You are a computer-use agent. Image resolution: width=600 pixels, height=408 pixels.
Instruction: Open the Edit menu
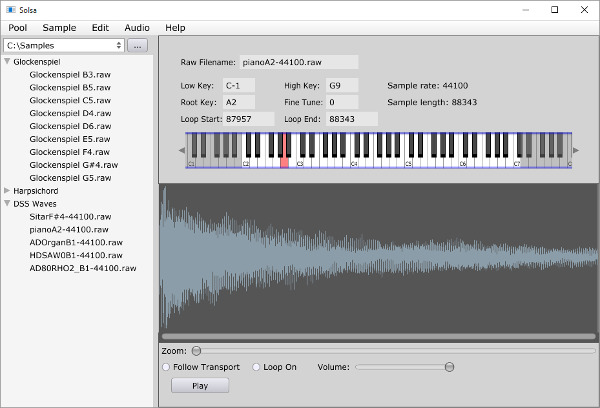pos(100,28)
